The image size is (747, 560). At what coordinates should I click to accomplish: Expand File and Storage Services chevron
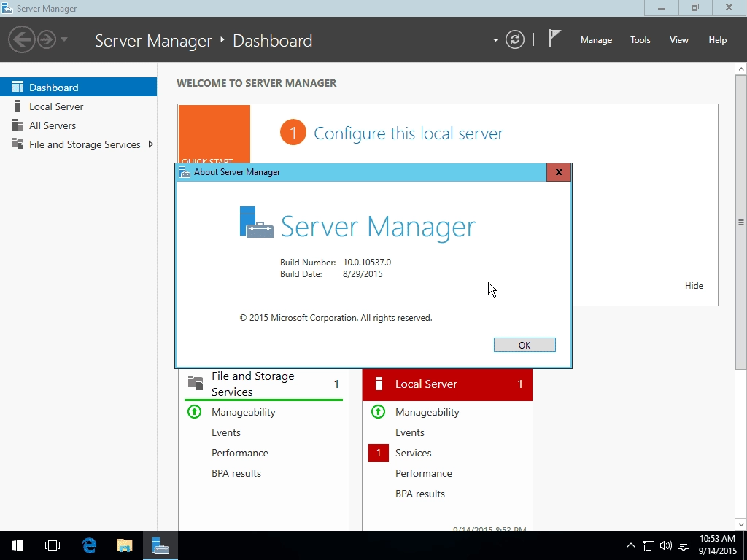click(150, 144)
